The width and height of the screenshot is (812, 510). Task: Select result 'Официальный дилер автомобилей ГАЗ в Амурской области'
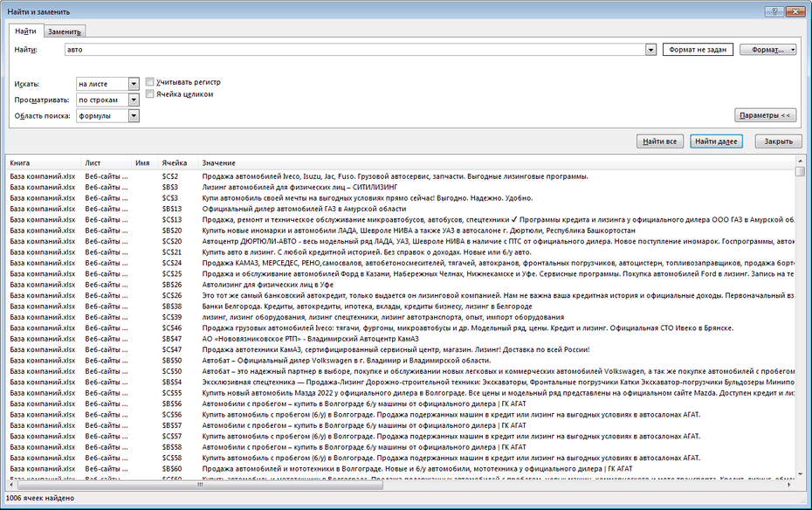(401, 210)
